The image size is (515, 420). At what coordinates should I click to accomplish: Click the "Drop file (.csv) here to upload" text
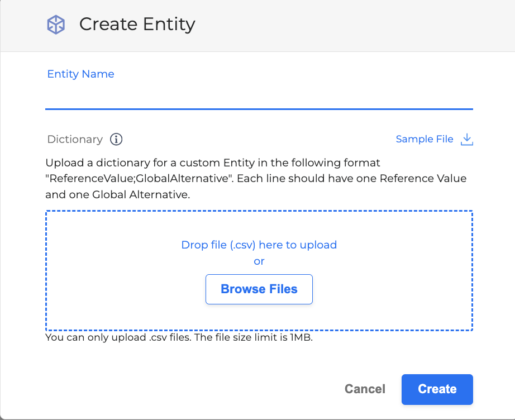(259, 245)
